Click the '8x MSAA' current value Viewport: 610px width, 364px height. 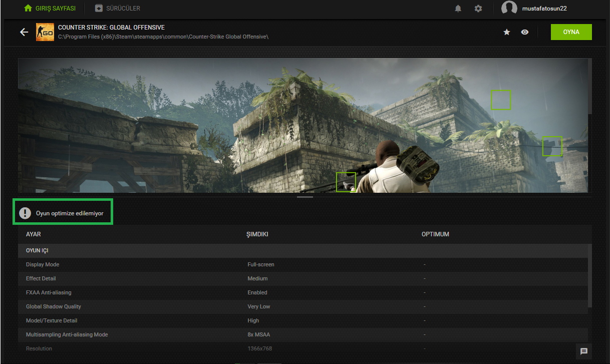pyautogui.click(x=259, y=334)
